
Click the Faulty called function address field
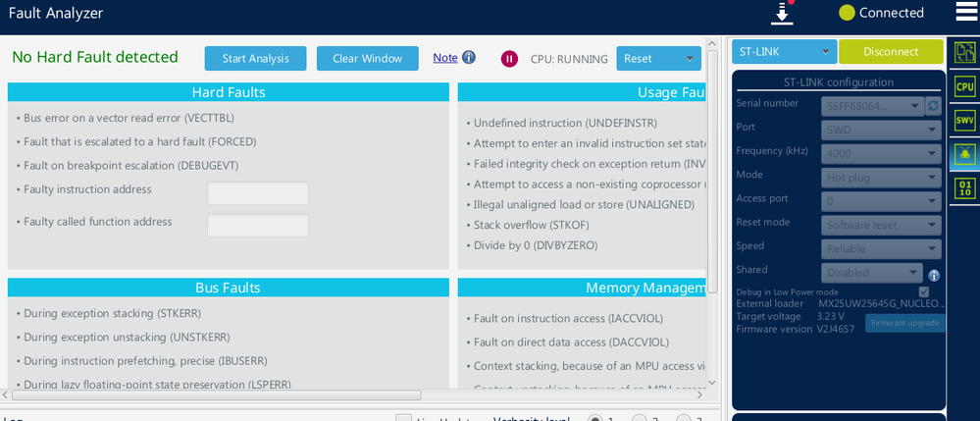coord(258,225)
